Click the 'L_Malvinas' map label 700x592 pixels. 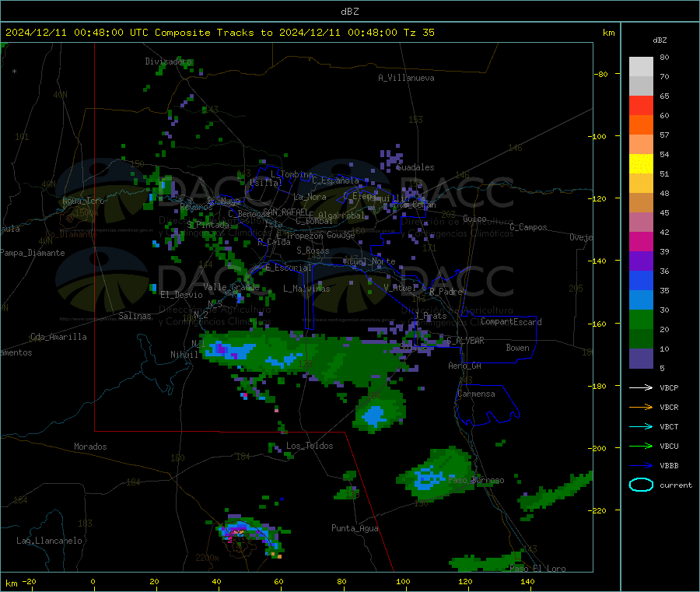[306, 289]
